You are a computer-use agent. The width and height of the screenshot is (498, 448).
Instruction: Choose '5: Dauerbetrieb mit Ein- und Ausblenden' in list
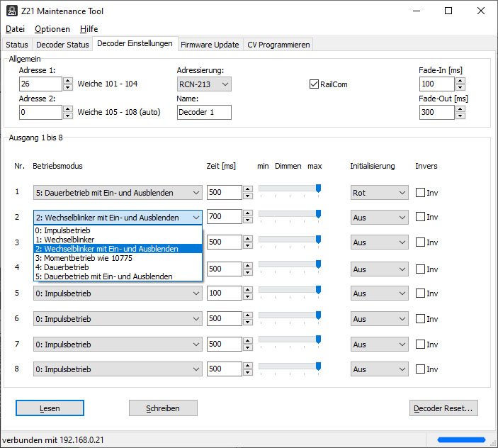[x=118, y=276]
